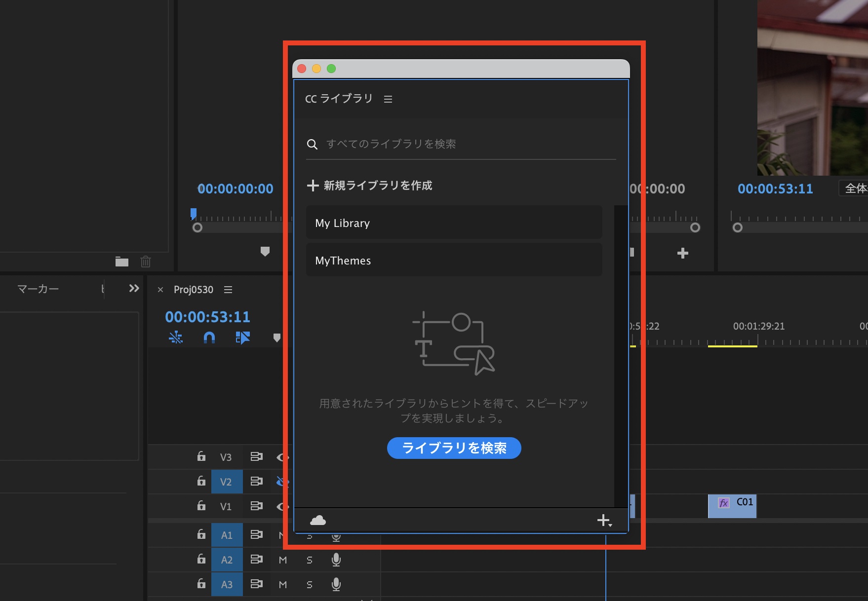Click 新規ライブラリを作成 to create a library
Screen dimensions: 868x601
369,186
